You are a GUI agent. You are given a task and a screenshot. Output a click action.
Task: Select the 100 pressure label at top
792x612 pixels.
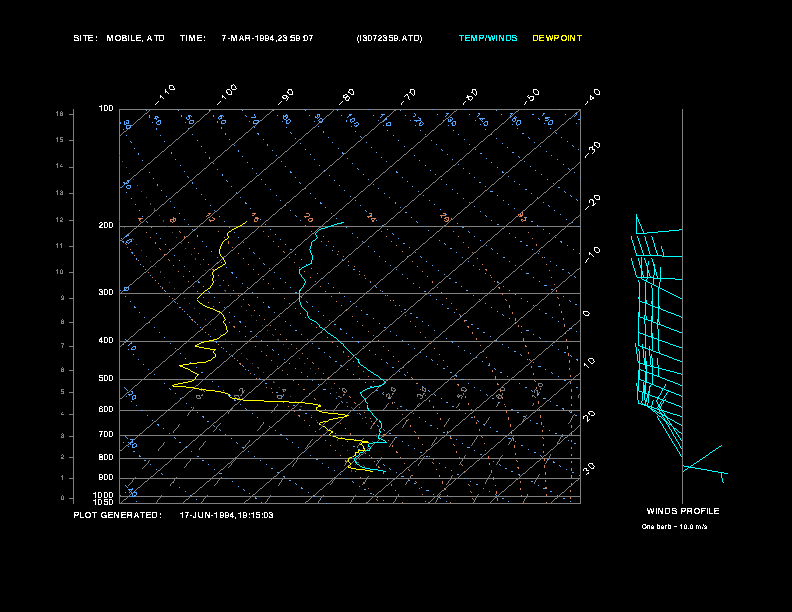point(106,108)
